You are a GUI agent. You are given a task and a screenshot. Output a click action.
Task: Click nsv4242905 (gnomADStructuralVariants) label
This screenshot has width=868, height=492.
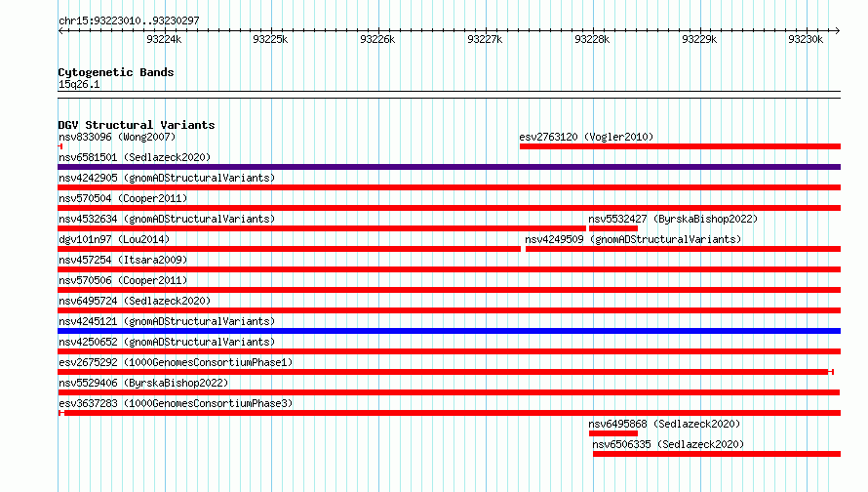pyautogui.click(x=167, y=178)
